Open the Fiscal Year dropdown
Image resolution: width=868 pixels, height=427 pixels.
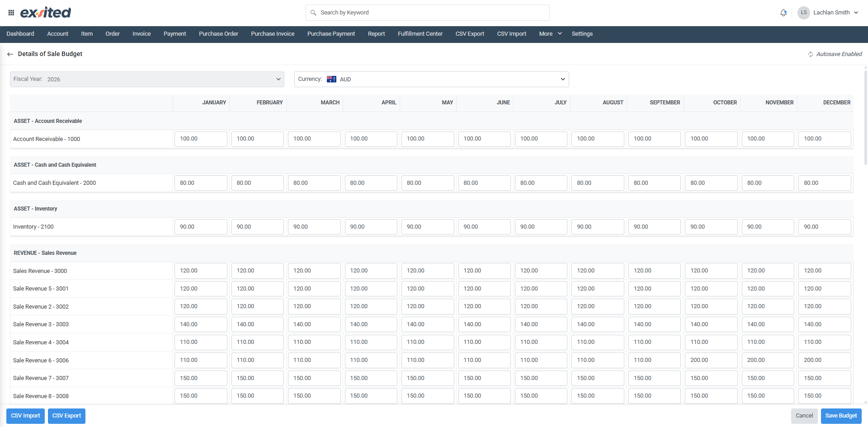tap(147, 79)
